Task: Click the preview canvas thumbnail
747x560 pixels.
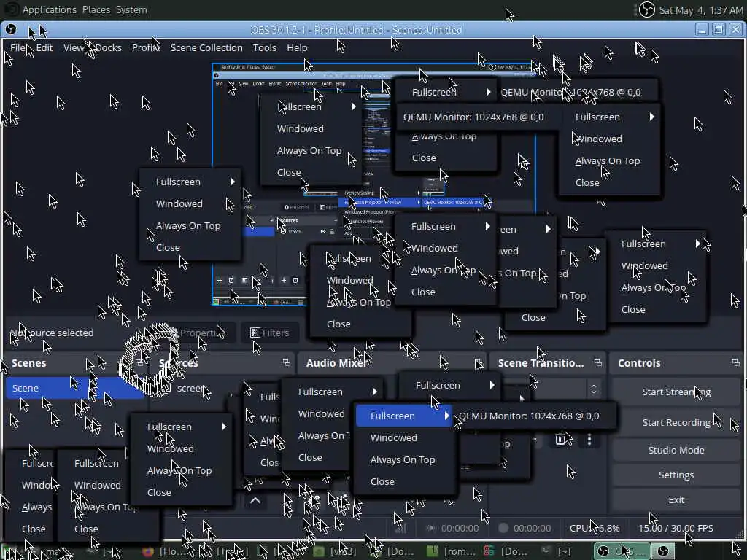Action: click(374, 184)
